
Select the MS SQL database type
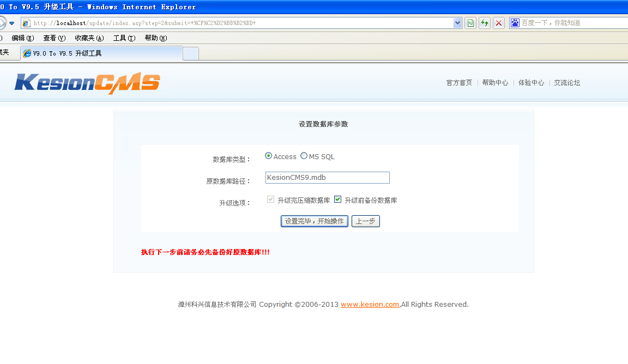click(303, 156)
